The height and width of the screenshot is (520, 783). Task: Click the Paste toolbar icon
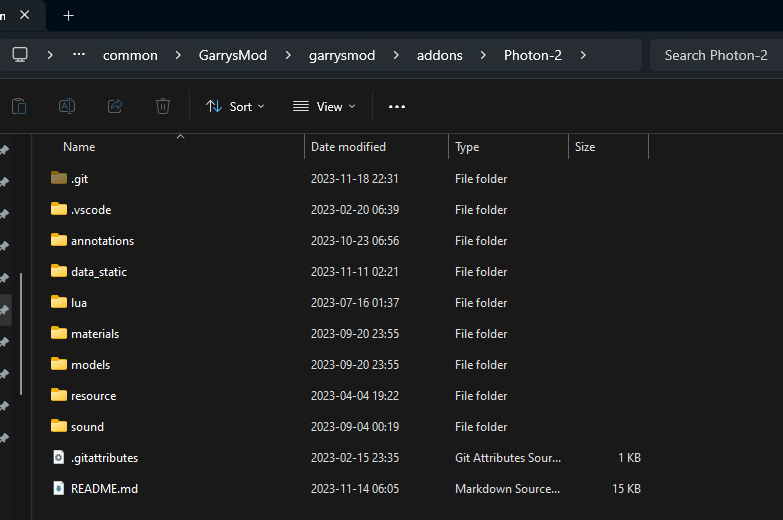(19, 106)
